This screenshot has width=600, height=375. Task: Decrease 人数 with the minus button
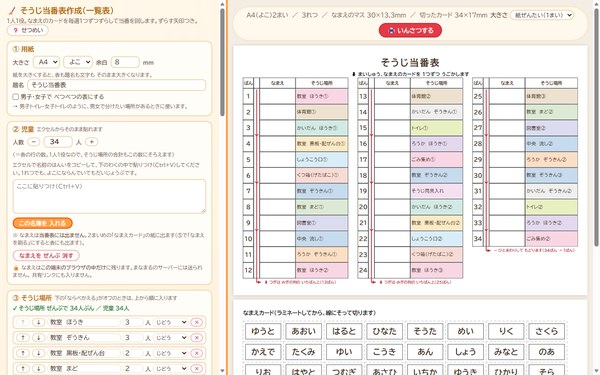(34, 142)
